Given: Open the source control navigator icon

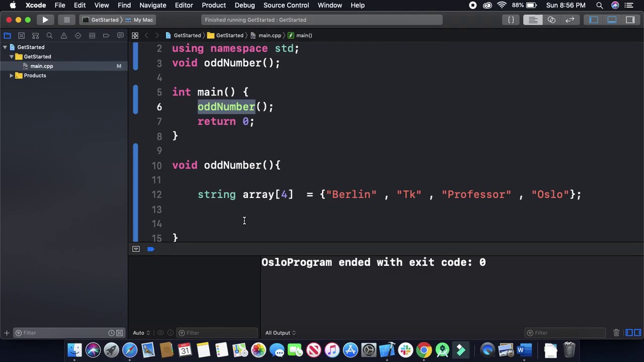Looking at the screenshot, I should pyautogui.click(x=21, y=36).
